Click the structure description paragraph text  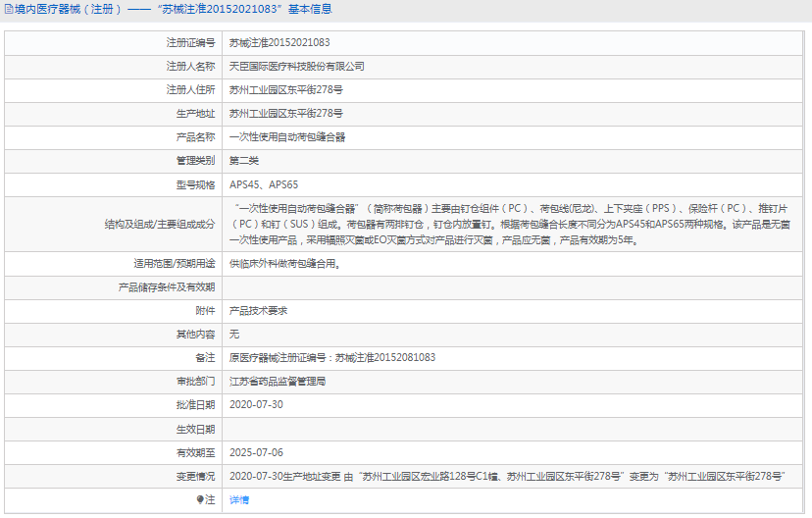click(x=510, y=225)
